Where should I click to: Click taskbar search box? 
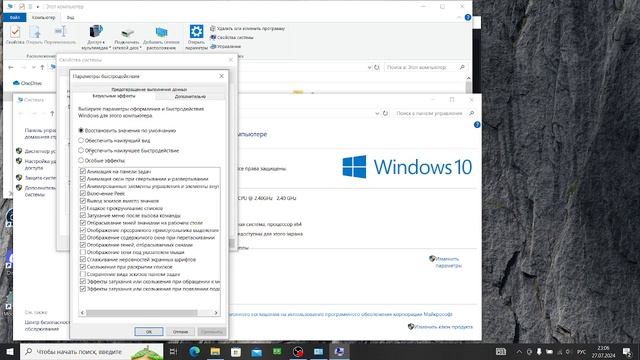[92, 351]
